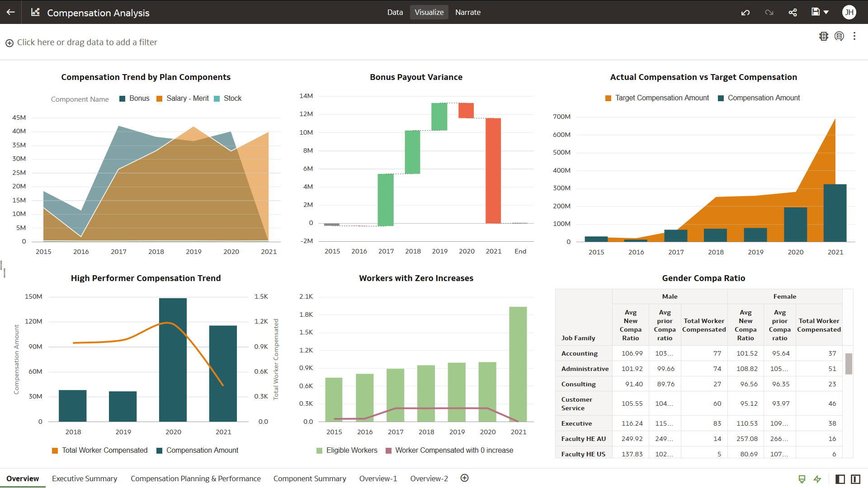Expand the save options dropdown arrow

pos(826,12)
